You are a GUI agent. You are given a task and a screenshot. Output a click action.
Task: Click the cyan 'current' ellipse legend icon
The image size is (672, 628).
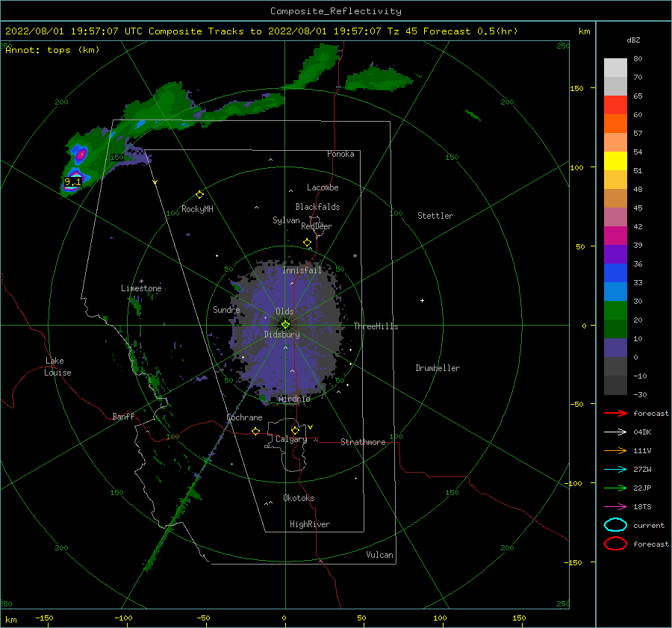tap(615, 525)
